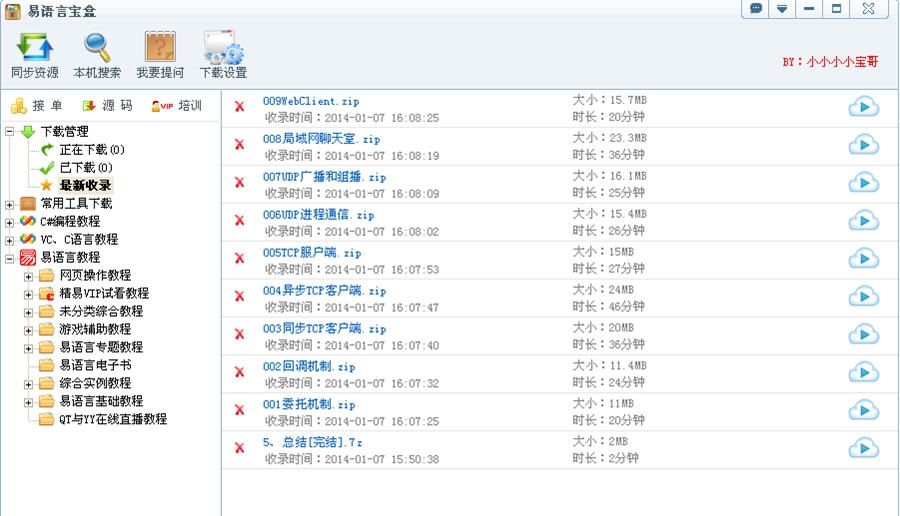Screen dimensions: 900x516
Task: Open 001委托机制.zip file link
Action: click(x=309, y=404)
